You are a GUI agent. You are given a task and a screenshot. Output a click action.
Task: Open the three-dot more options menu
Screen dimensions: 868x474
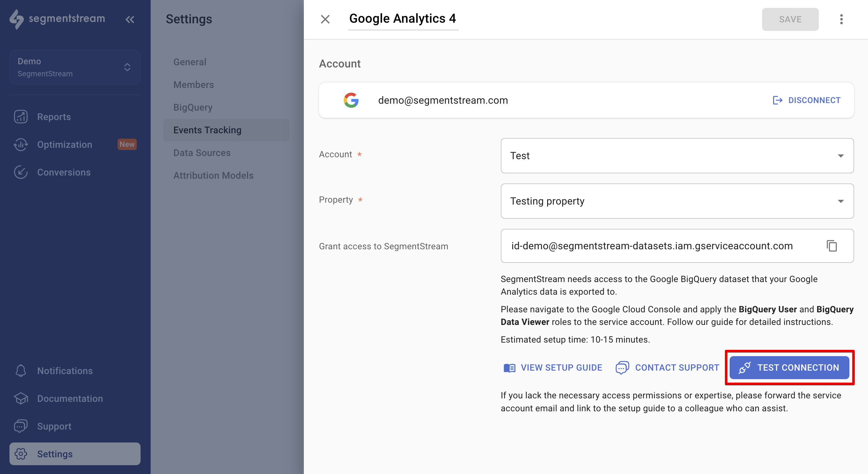pyautogui.click(x=841, y=19)
